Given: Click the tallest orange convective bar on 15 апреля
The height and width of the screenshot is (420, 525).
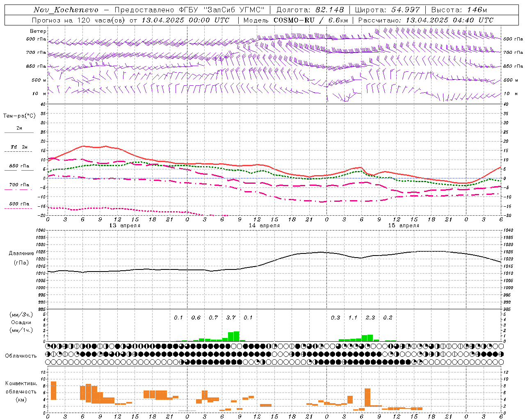Looking at the screenshot, I should (x=367, y=397).
